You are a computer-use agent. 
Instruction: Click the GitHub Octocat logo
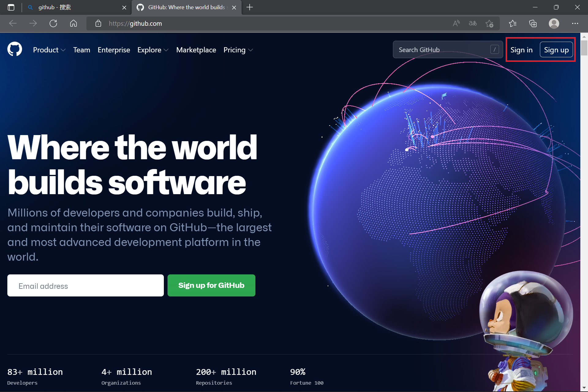(x=15, y=49)
